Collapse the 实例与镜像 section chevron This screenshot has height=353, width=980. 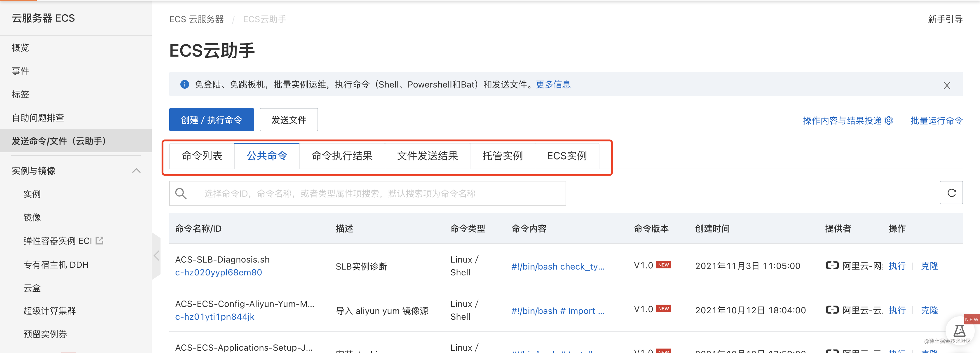pos(136,171)
